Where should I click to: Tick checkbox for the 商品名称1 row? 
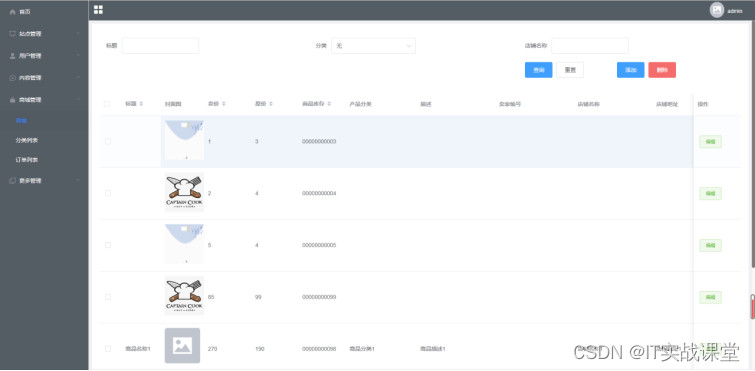(x=108, y=349)
